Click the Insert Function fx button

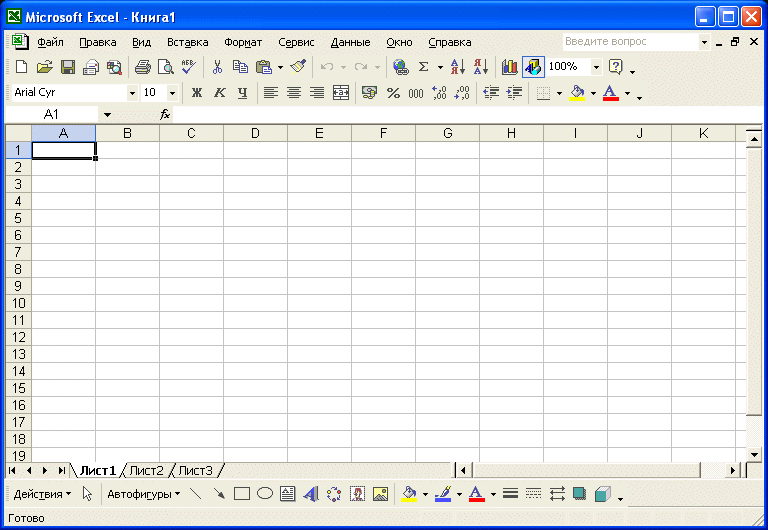(165, 115)
